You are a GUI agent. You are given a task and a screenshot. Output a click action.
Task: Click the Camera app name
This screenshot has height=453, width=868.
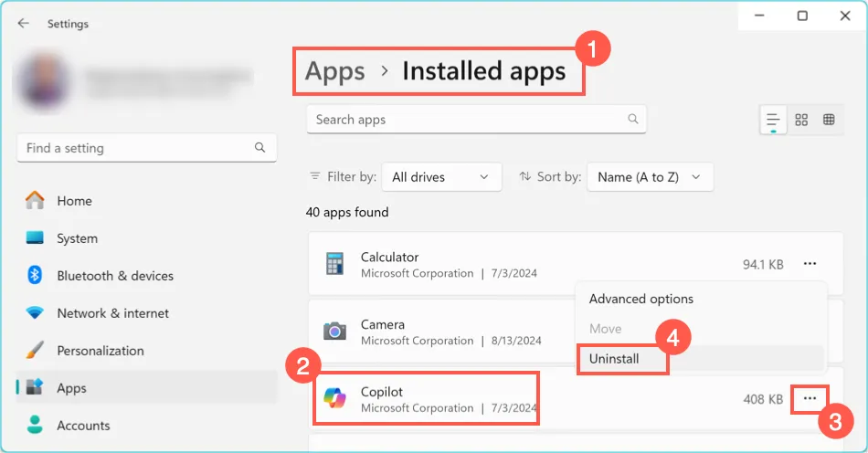coord(383,324)
